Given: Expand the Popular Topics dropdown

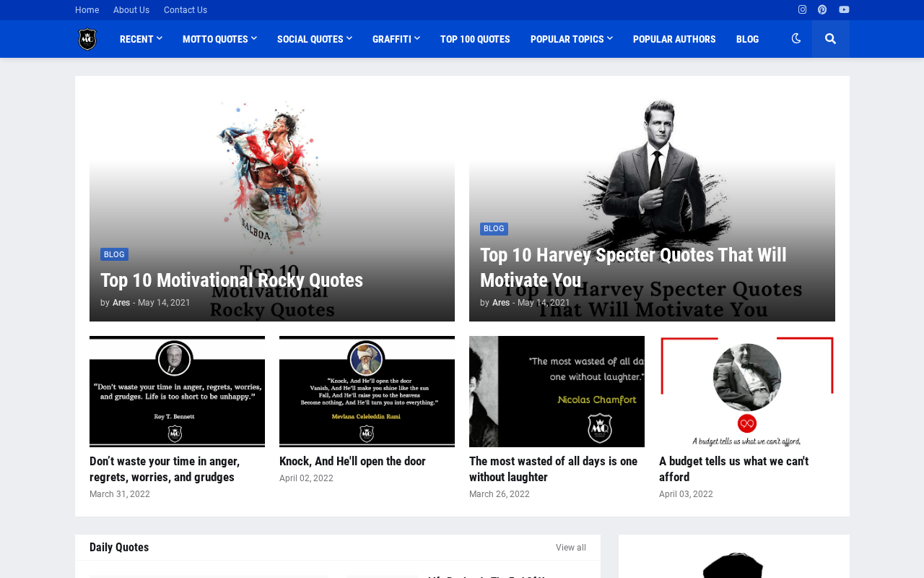Looking at the screenshot, I should [x=571, y=39].
